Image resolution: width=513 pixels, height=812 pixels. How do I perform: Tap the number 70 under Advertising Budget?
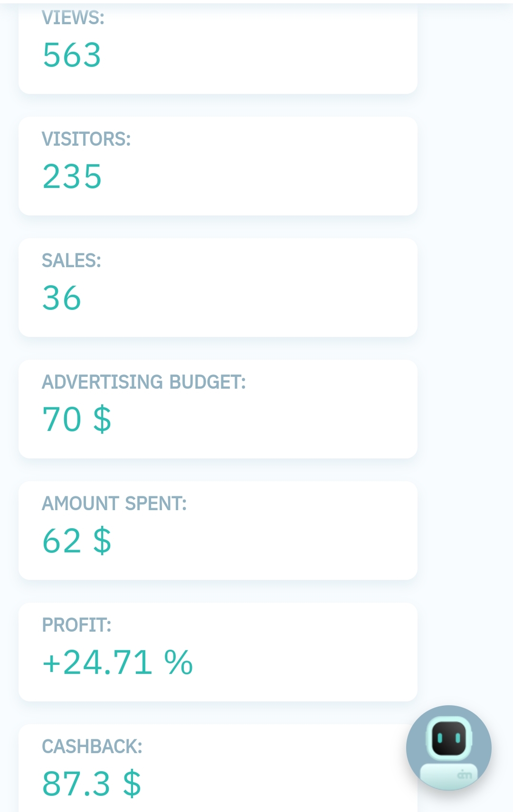pos(62,420)
